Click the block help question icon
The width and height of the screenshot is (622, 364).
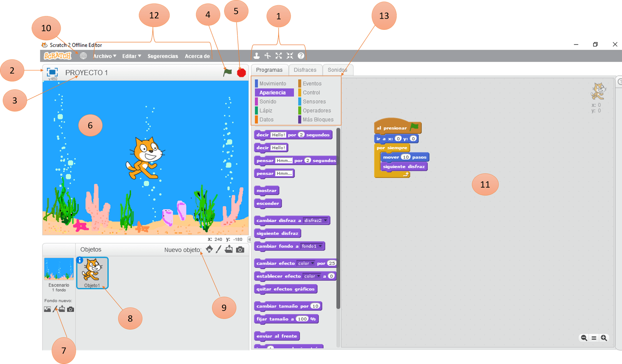[x=301, y=56]
